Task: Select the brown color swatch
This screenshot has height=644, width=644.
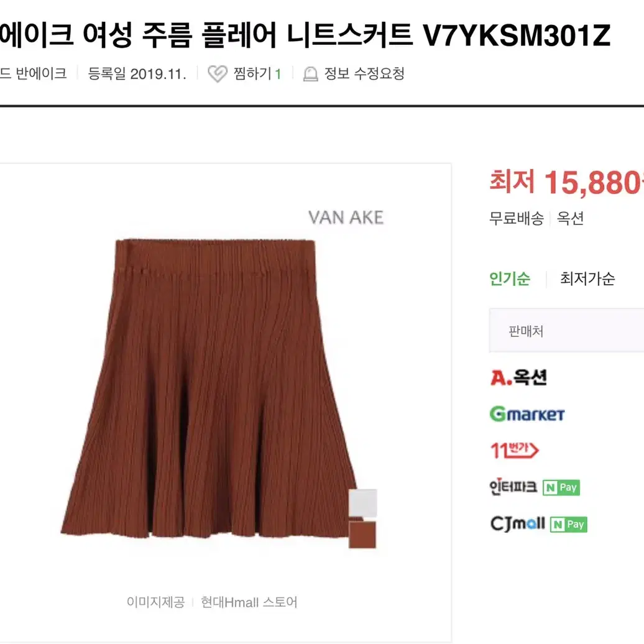Action: pos(362,535)
